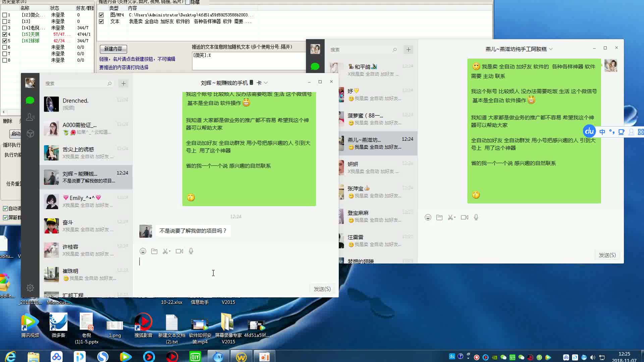
Task: Click 发送(S) in 燕儿 chat
Action: [x=607, y=255]
